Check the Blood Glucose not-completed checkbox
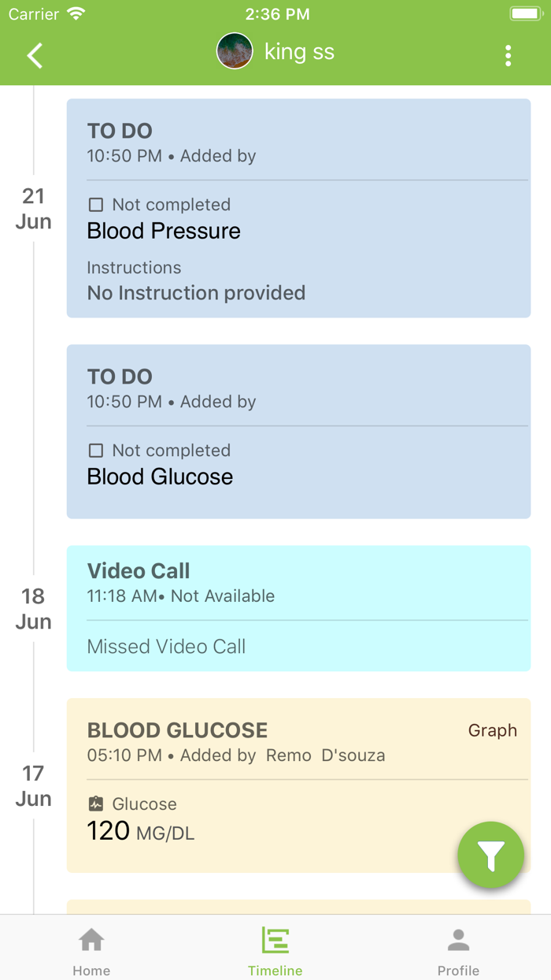551x980 pixels. coord(96,451)
